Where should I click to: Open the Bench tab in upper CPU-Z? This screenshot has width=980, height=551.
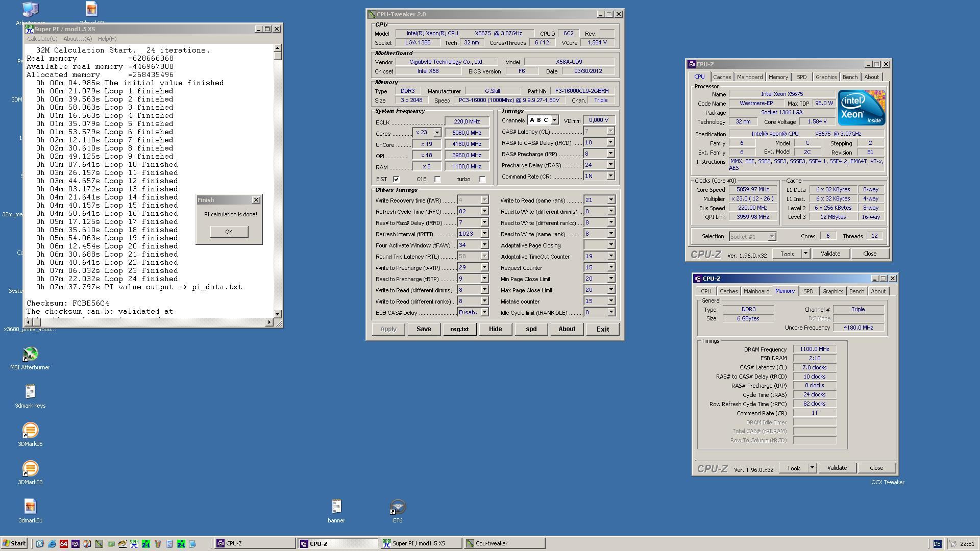(x=850, y=77)
